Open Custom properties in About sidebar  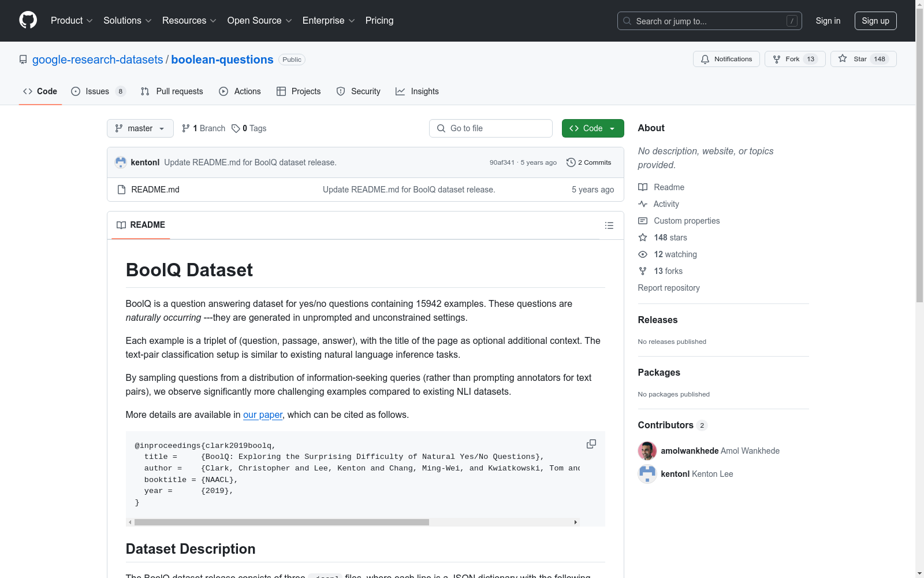coord(679,221)
